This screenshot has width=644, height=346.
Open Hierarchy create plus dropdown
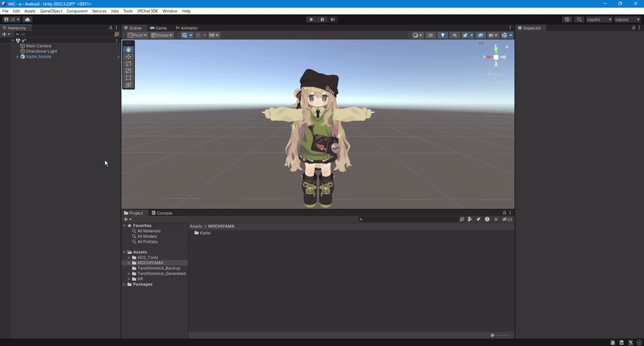tap(6, 34)
